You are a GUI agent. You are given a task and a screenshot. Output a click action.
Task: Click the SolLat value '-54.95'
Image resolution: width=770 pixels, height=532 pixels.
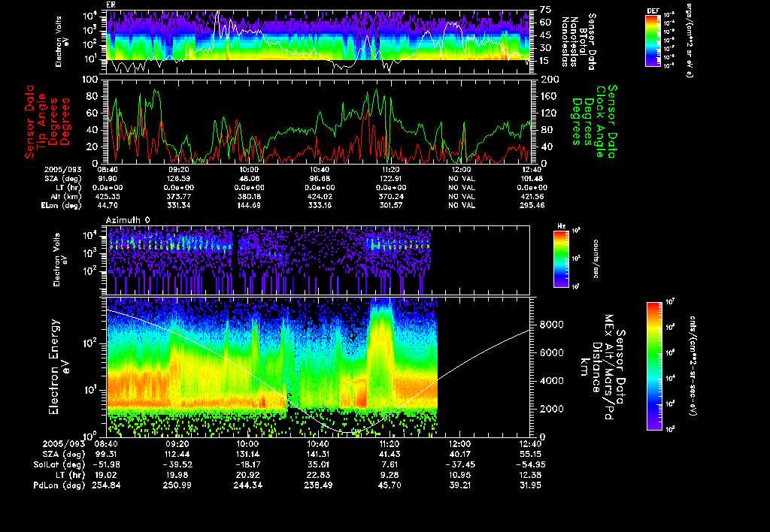coord(530,464)
